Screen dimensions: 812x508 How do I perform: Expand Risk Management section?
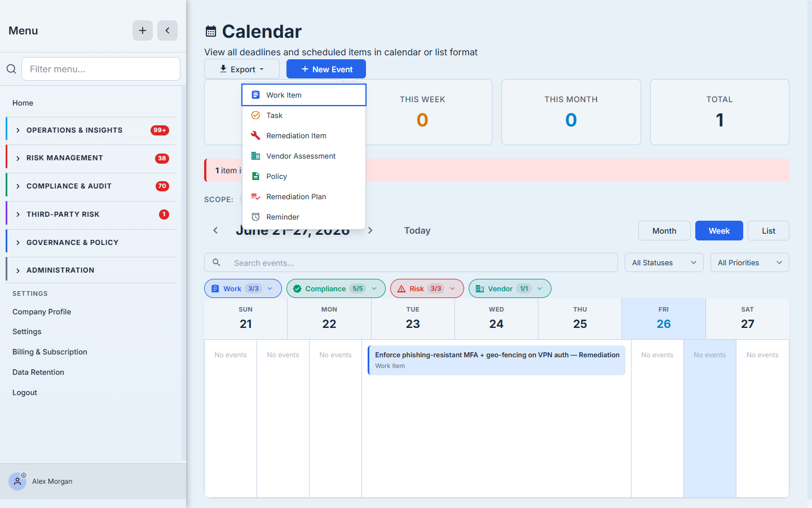click(91, 158)
